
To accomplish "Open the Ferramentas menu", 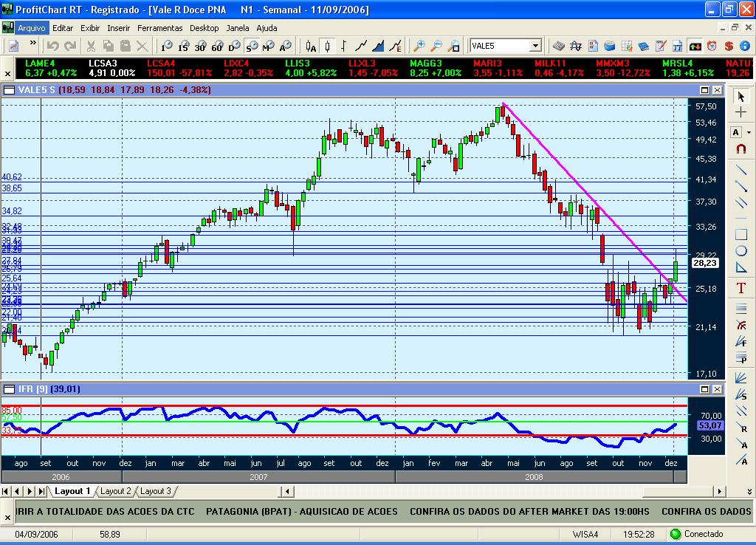I will (x=160, y=28).
